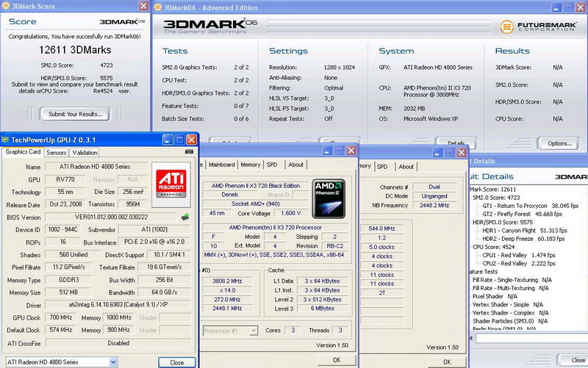The image size is (588, 368).
Task: Click the GPU-Z camera screenshot icon
Action: [x=189, y=152]
